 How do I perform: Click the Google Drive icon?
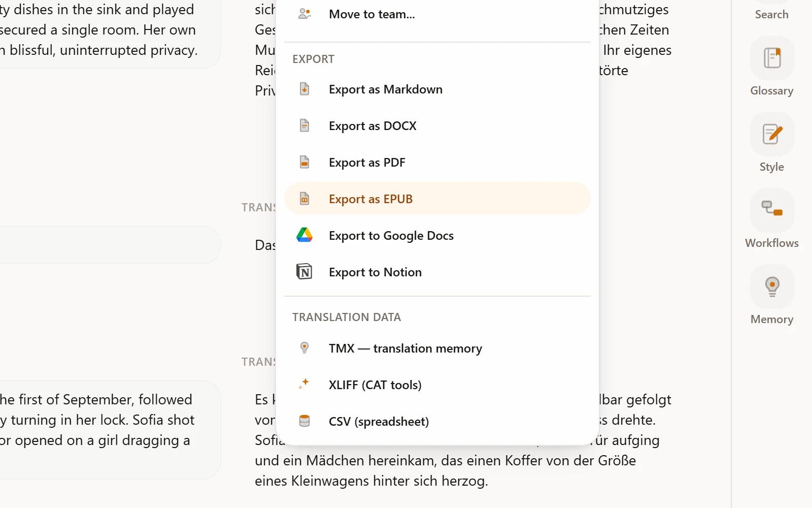click(304, 235)
